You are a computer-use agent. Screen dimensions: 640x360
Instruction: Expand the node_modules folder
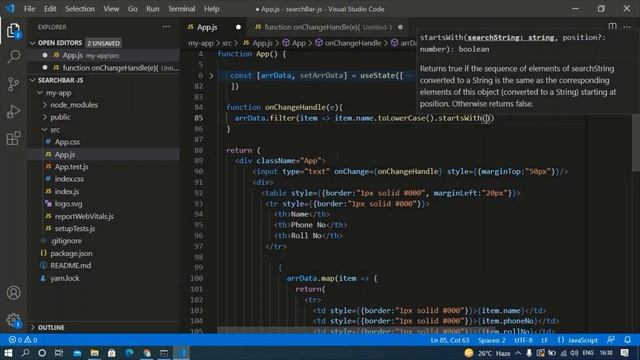point(44,105)
